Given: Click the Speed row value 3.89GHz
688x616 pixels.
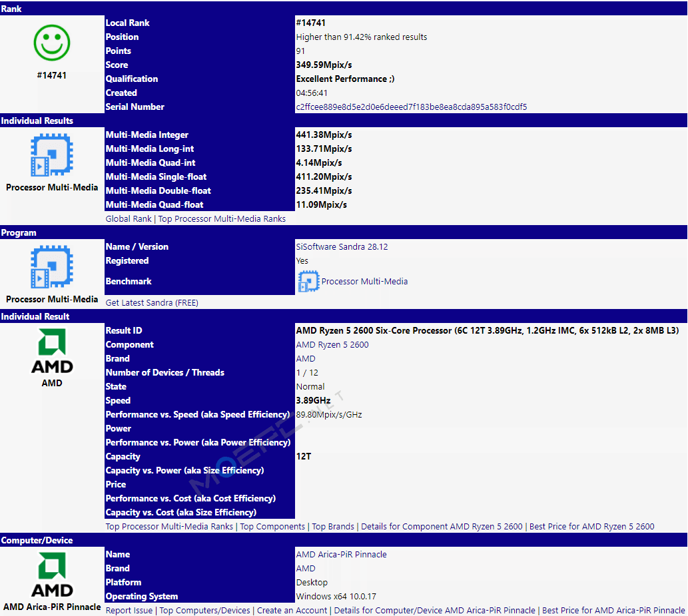Looking at the screenshot, I should [313, 401].
